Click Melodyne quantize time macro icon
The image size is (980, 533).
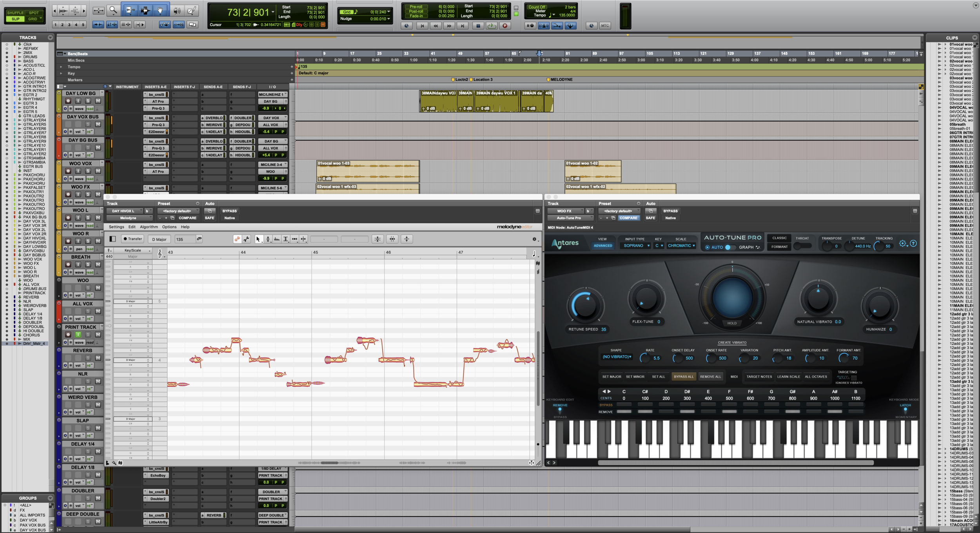tap(392, 239)
